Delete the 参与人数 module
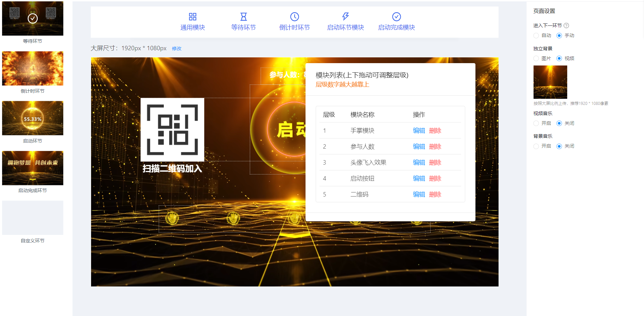644x316 pixels. tap(435, 147)
